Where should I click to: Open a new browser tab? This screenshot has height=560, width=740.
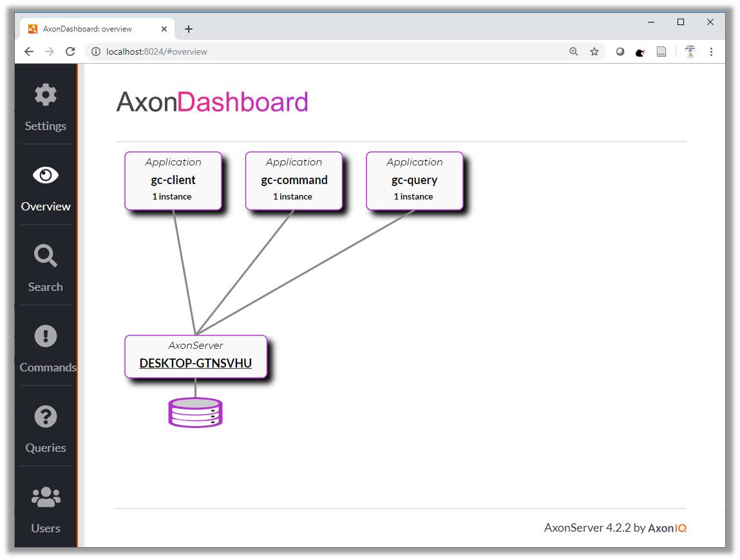[188, 28]
